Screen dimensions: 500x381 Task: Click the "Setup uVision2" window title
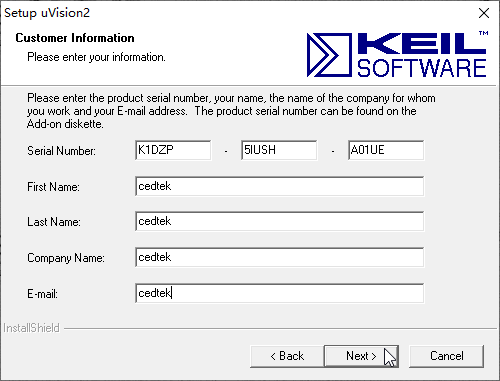click(x=47, y=13)
